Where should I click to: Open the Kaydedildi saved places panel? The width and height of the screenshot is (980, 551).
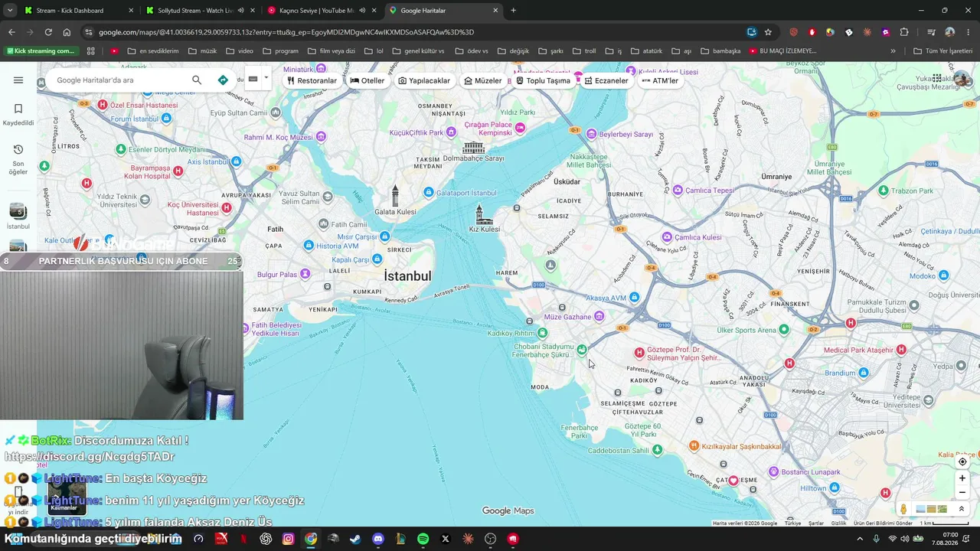point(18,114)
